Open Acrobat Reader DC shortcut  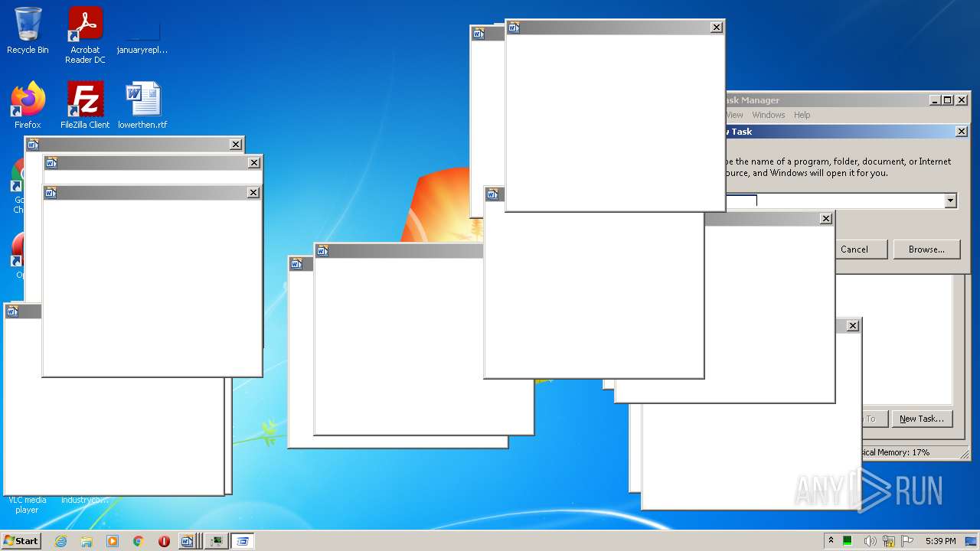click(85, 35)
